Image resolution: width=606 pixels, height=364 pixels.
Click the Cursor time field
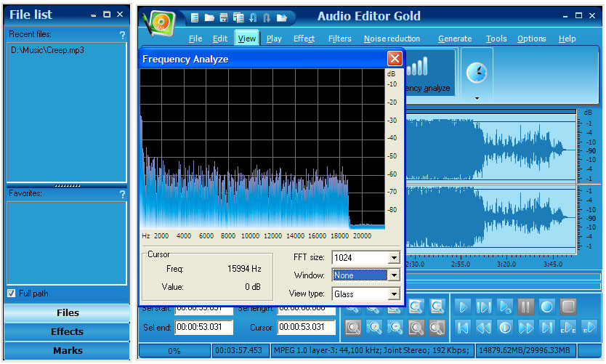coord(306,327)
